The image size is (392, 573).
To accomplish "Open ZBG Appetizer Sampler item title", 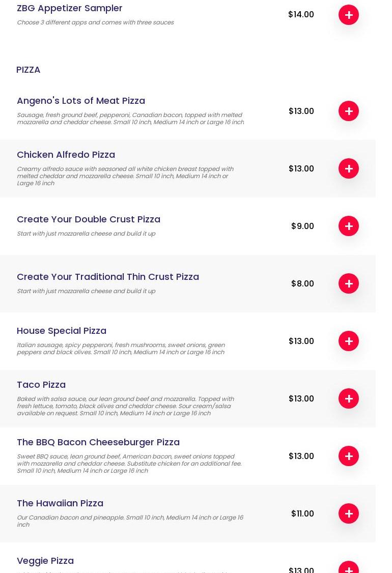I will point(70,8).
